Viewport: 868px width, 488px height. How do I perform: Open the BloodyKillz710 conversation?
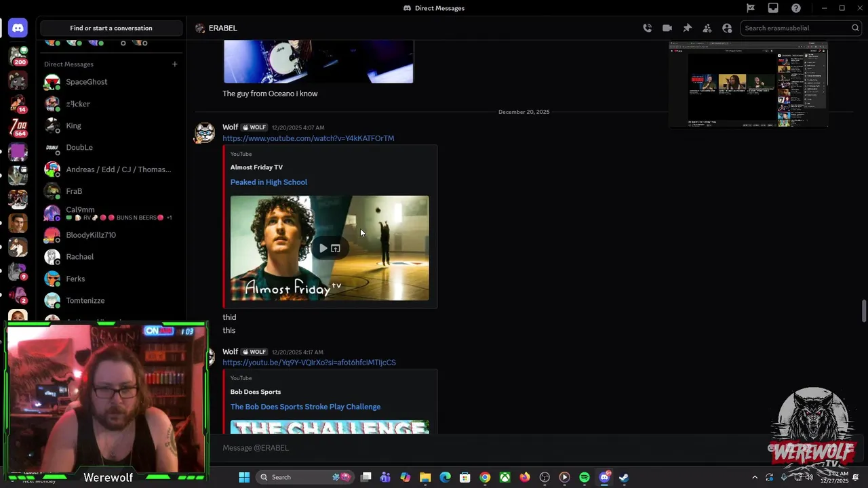coord(112,235)
